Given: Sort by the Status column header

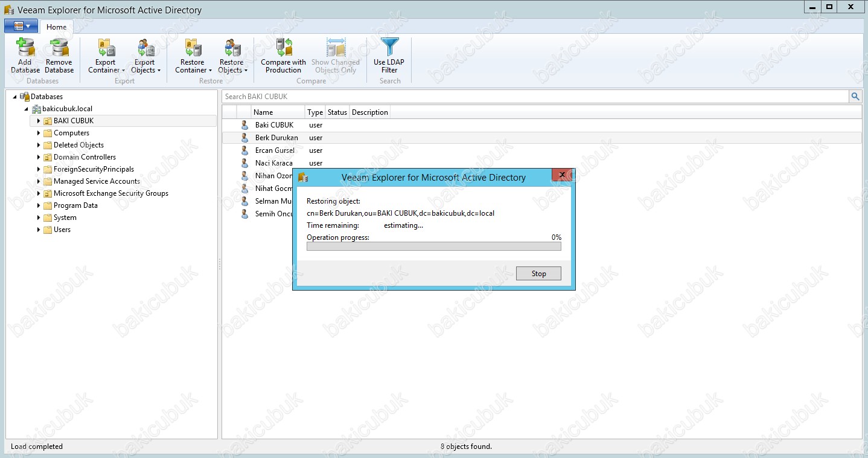Looking at the screenshot, I should pyautogui.click(x=337, y=112).
